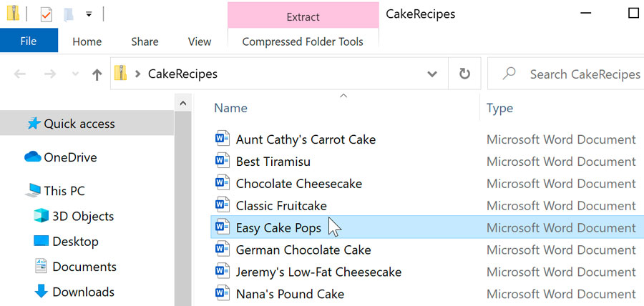This screenshot has height=306, width=644.
Task: Click the OneDrive cloud icon
Action: point(32,157)
